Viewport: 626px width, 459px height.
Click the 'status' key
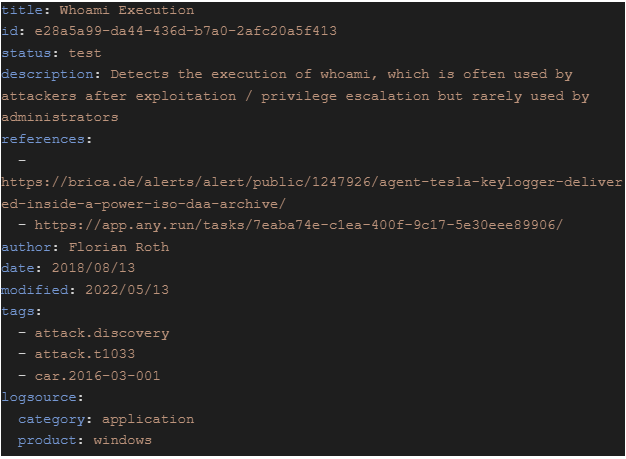point(26,53)
